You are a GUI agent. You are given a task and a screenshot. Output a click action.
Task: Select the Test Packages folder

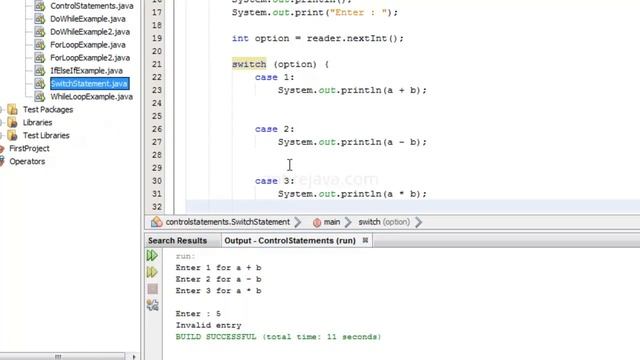[48, 110]
